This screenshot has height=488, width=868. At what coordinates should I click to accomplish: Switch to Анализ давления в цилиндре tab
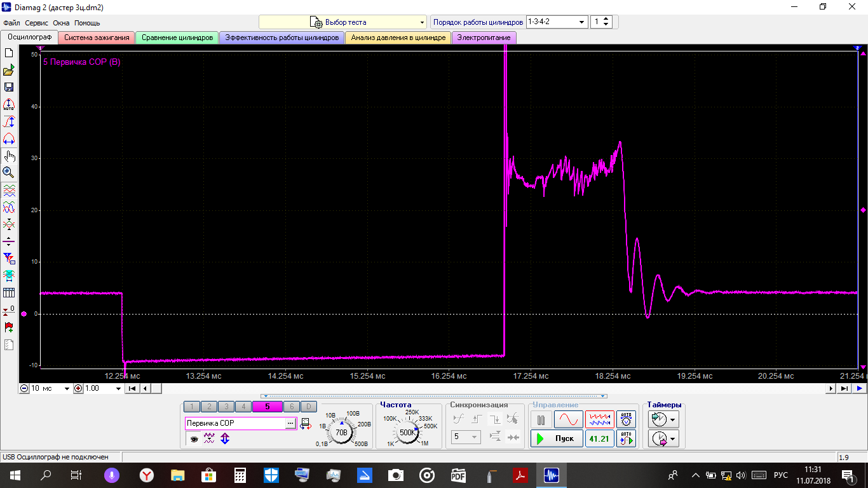pyautogui.click(x=398, y=37)
